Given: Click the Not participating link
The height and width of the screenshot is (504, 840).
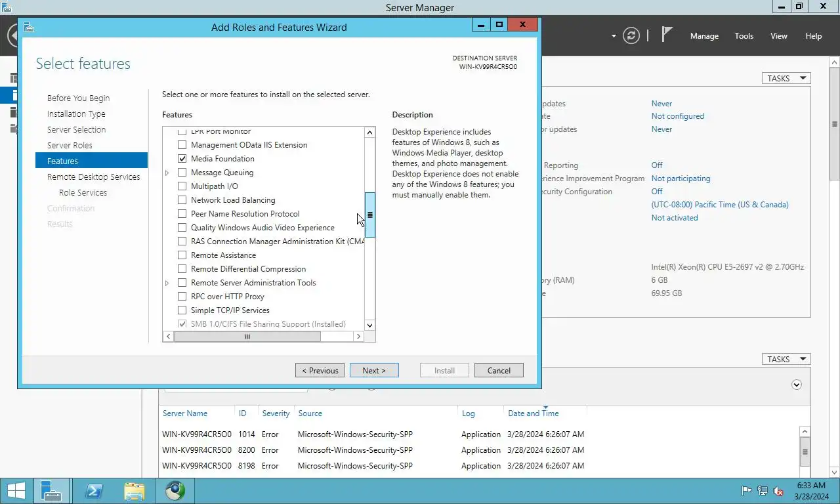Looking at the screenshot, I should [681, 178].
